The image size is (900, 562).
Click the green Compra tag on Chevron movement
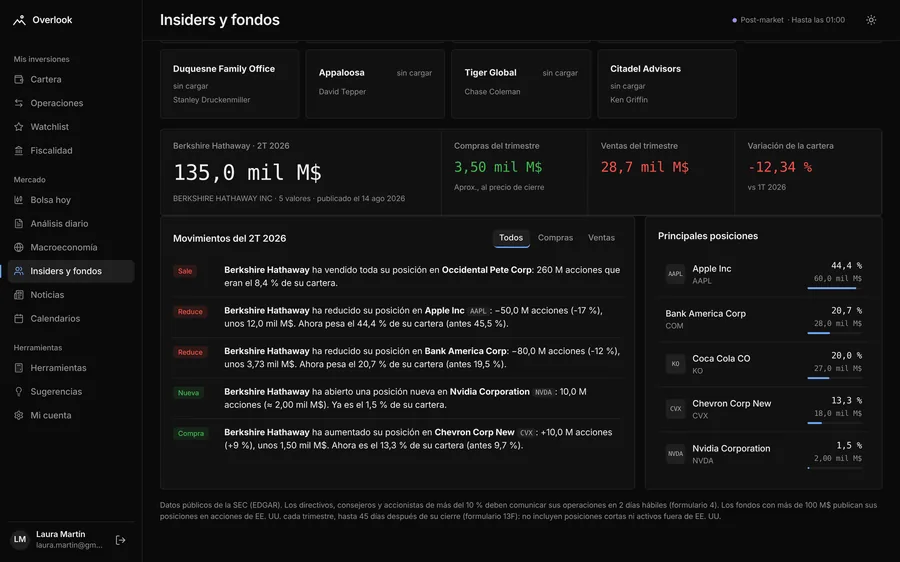(x=191, y=433)
